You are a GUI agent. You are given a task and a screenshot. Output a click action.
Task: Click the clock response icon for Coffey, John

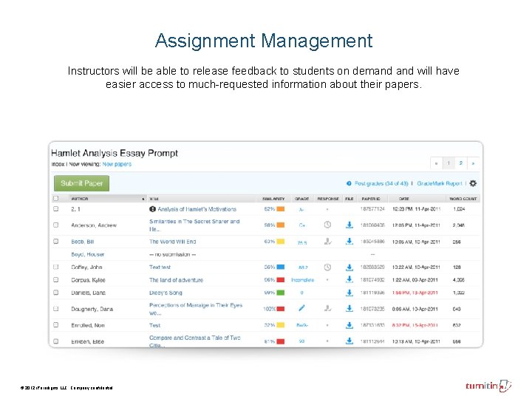coord(327,267)
